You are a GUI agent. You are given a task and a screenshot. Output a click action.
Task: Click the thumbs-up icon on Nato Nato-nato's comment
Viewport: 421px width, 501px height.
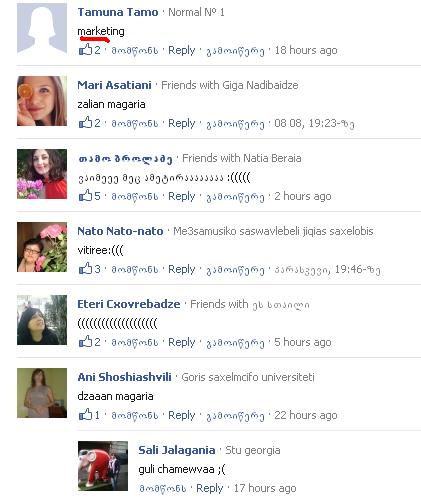(x=85, y=269)
